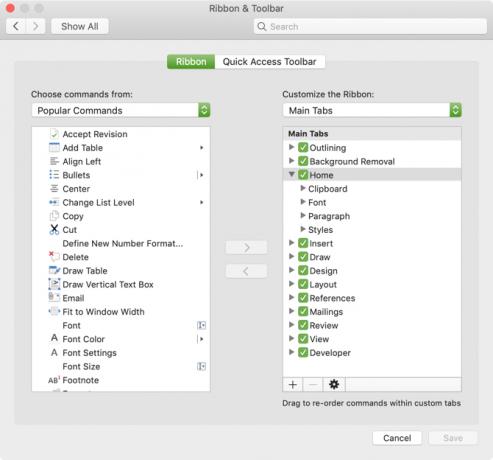
Task: Click the Draw Vertical Text Box icon
Action: point(54,284)
